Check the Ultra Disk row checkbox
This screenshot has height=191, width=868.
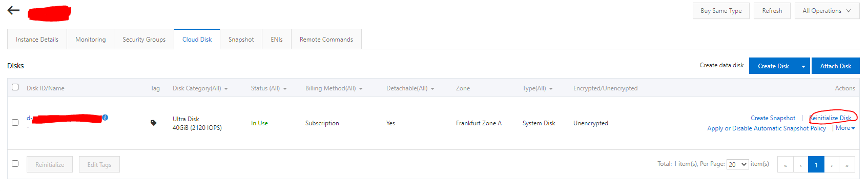coord(15,123)
